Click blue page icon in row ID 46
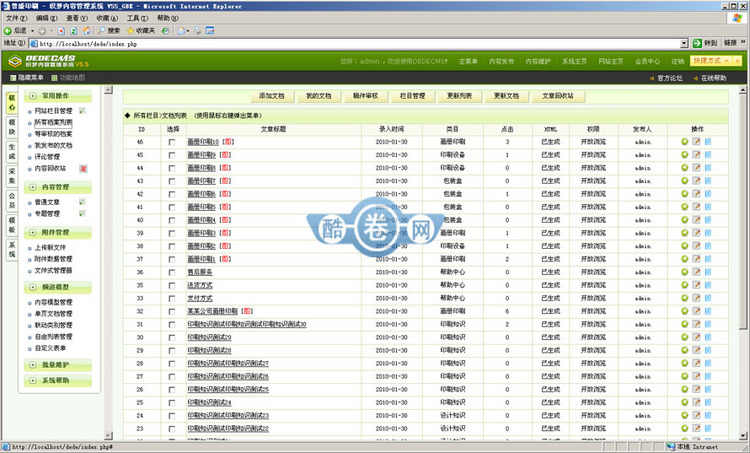The image size is (750, 453). coord(708,142)
